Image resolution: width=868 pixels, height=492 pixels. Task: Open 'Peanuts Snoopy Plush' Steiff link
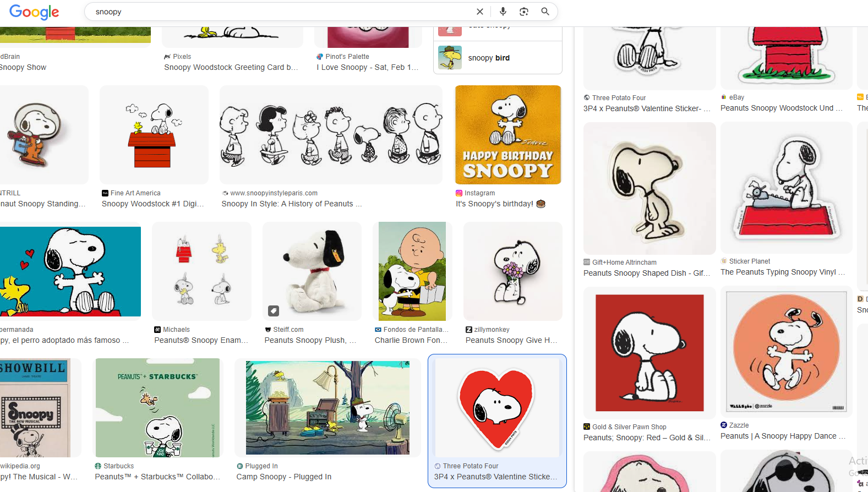(310, 341)
